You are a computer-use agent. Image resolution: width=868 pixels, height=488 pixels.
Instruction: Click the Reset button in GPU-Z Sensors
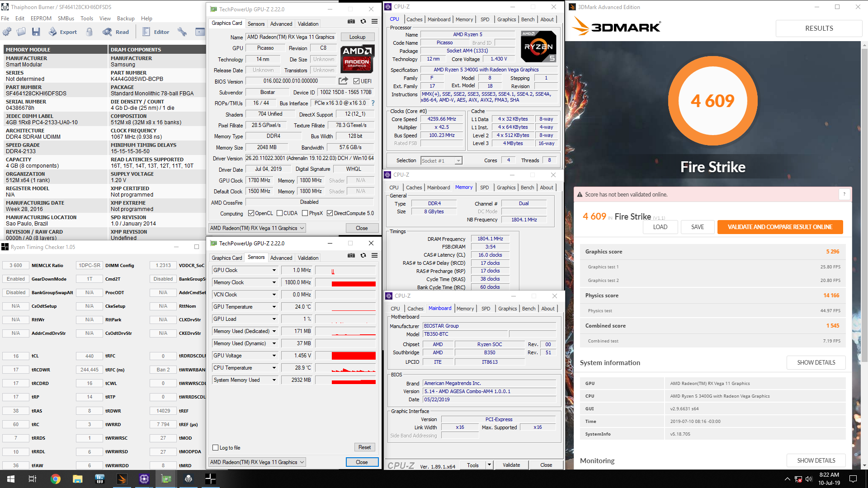(364, 447)
